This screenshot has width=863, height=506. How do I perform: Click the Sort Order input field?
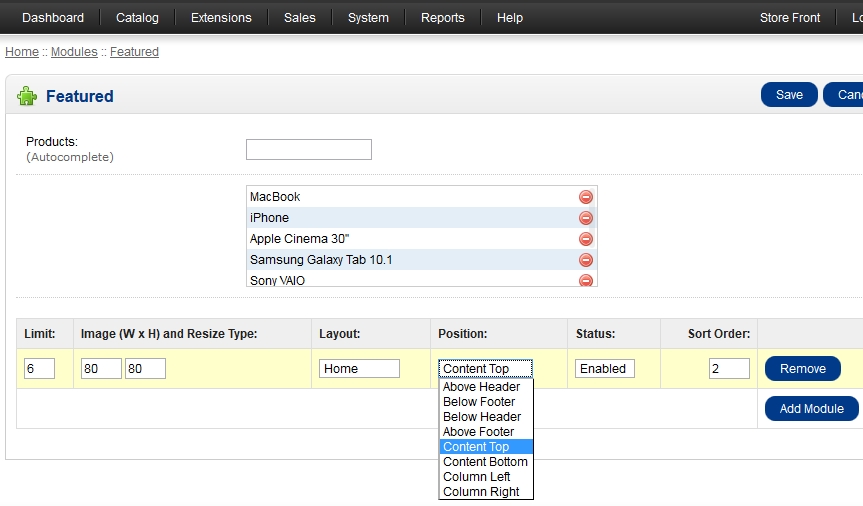pos(729,369)
